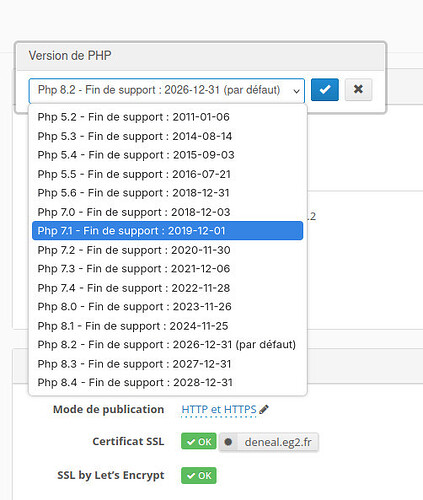Cancel PHP version edit with X button
This screenshot has height=500, width=423.
click(x=358, y=90)
